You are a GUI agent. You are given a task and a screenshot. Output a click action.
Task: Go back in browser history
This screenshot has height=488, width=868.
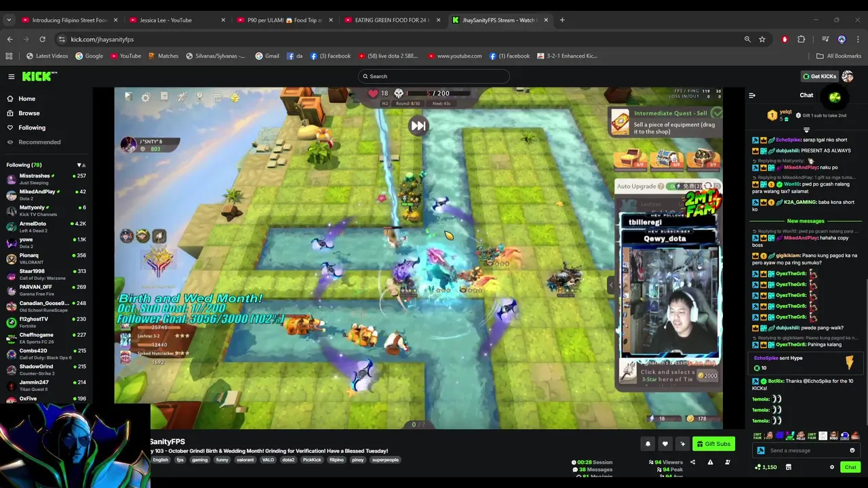(x=9, y=39)
